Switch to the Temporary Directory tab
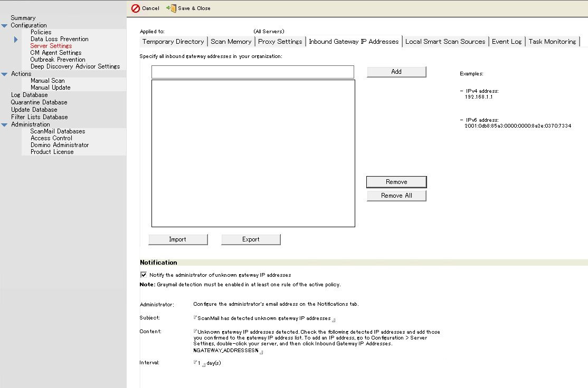The width and height of the screenshot is (588, 388). click(173, 42)
